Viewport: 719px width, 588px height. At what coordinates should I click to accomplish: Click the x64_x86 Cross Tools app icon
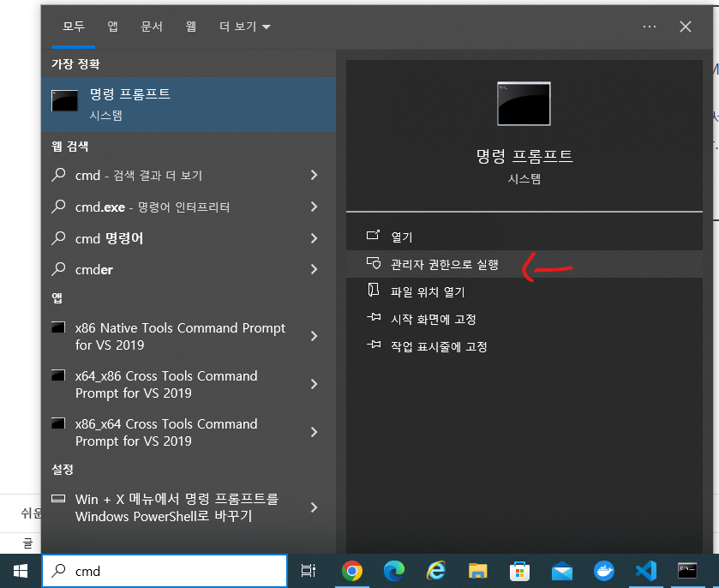58,375
